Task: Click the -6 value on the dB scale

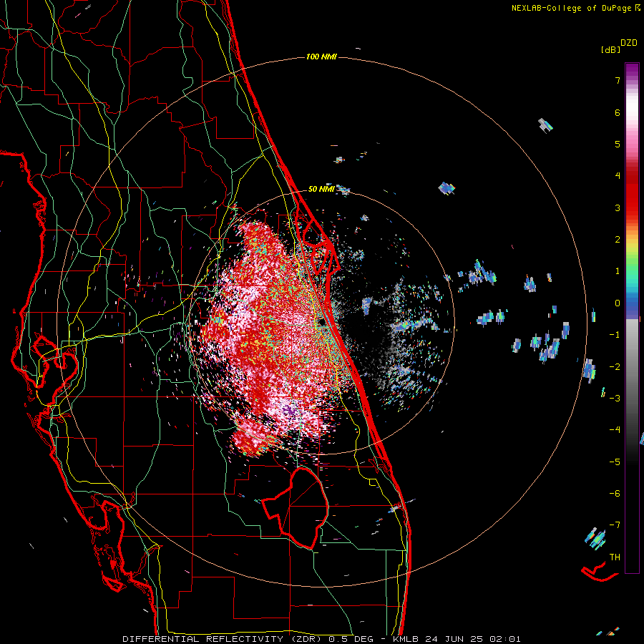Action: [x=615, y=494]
